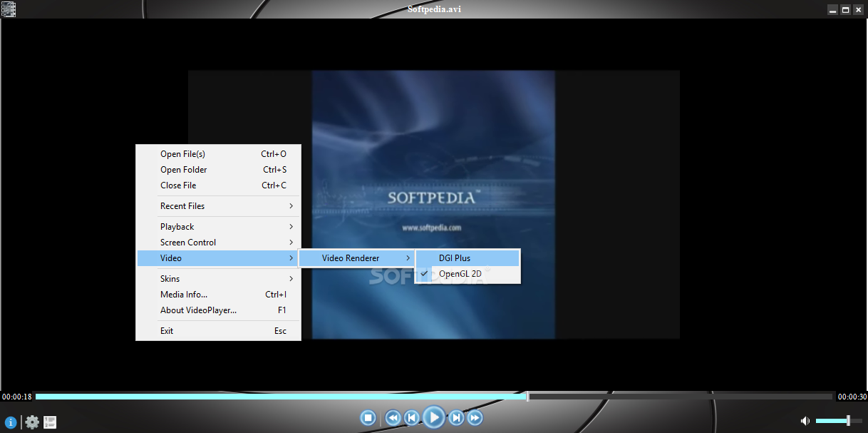Choose the DGI Plus renderer
The height and width of the screenshot is (433, 868).
coord(467,258)
